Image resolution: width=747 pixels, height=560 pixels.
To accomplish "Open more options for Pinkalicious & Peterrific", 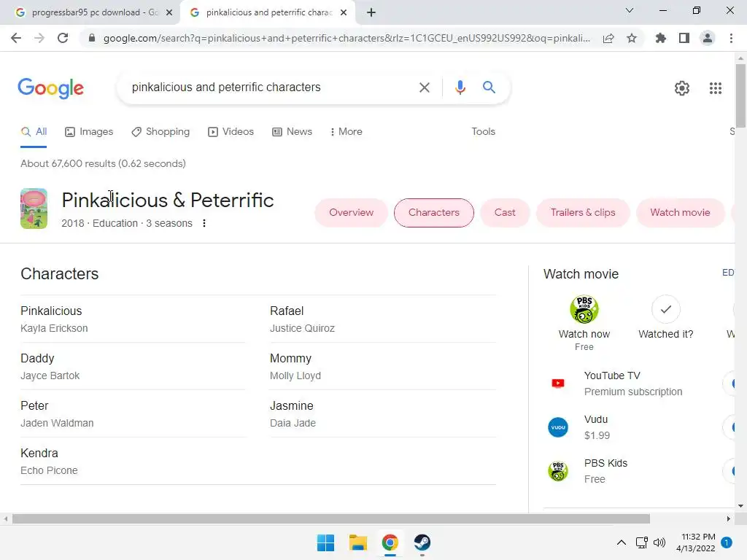I will [204, 223].
